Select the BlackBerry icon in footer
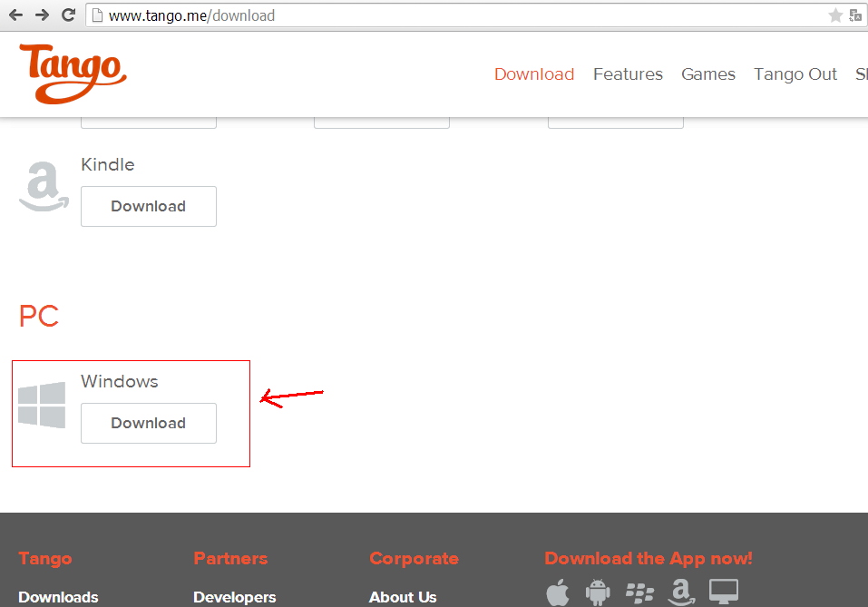868x607 pixels. pos(640,593)
